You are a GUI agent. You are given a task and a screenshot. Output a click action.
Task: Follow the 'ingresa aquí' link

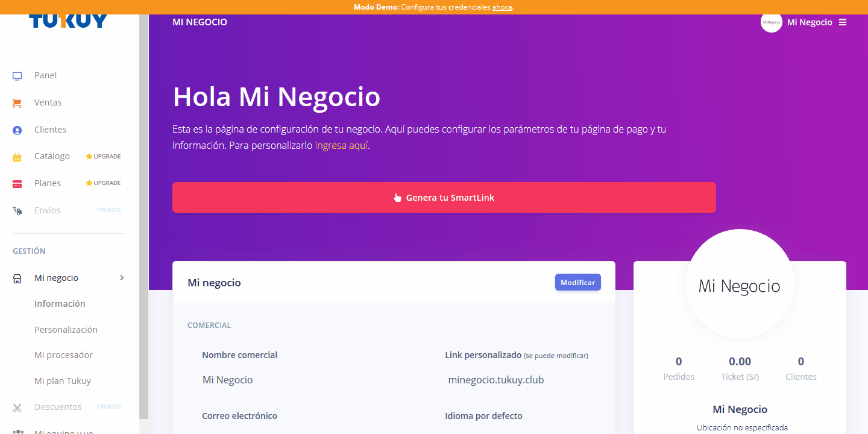point(341,145)
